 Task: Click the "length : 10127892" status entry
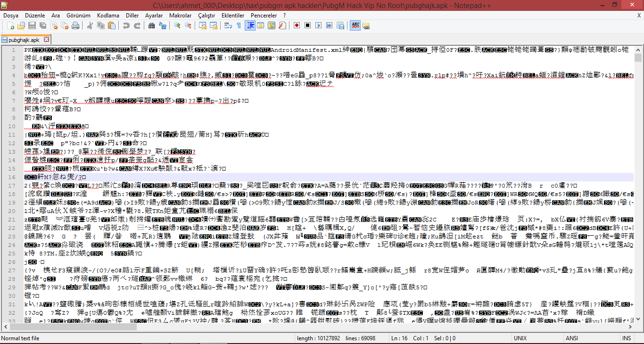pos(318,338)
